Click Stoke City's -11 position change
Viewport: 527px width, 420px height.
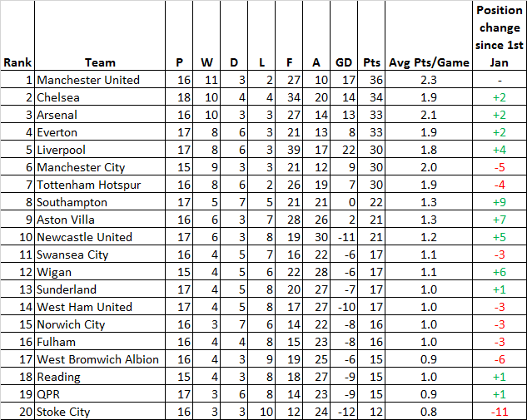499,412
